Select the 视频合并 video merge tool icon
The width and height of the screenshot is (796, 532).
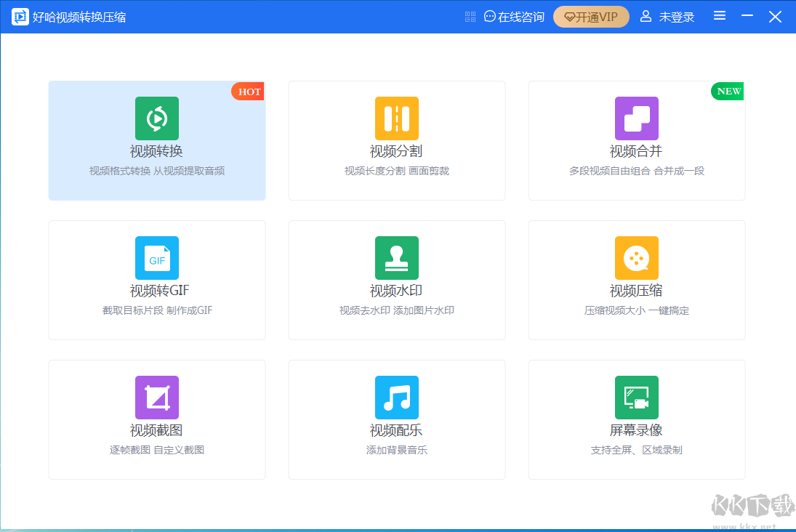(636, 118)
